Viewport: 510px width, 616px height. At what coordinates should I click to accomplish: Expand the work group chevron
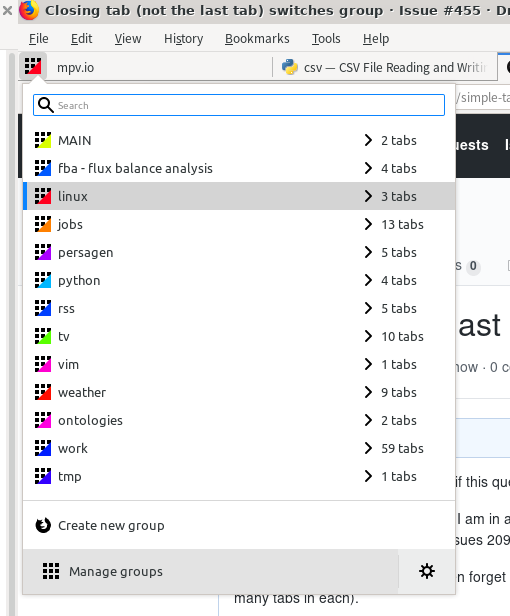368,448
